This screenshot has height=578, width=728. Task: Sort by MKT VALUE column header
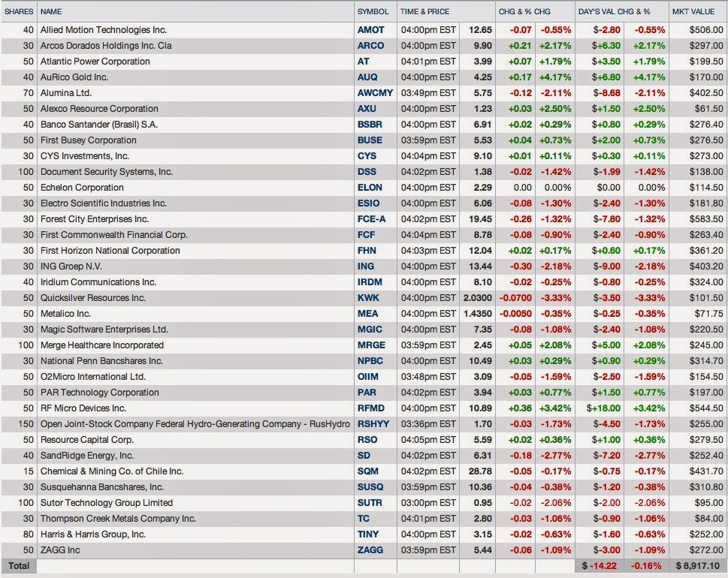point(693,11)
